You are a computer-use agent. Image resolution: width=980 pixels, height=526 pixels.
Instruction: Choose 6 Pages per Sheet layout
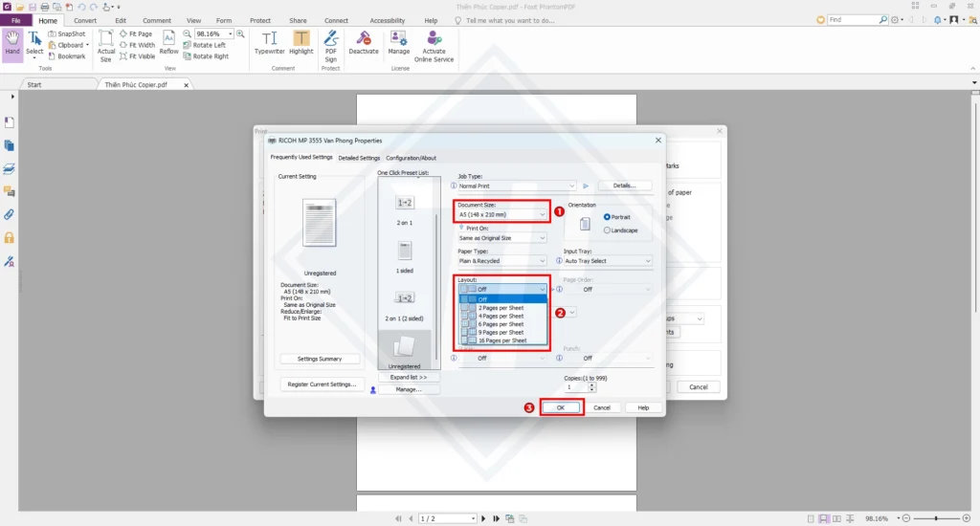[x=503, y=324]
